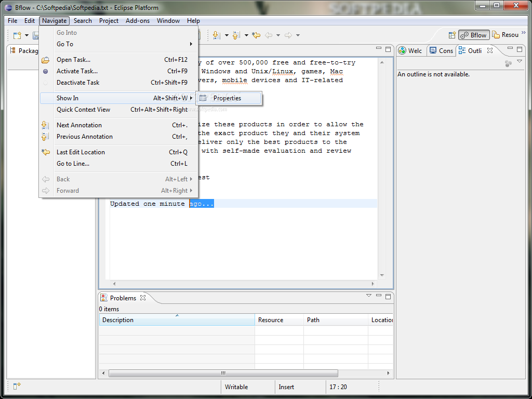Open the Help menu

click(193, 21)
